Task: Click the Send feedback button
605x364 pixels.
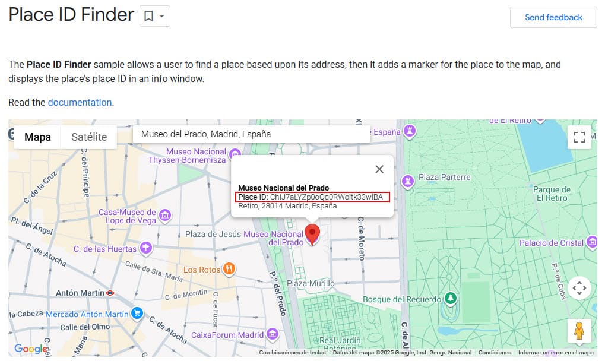Action: pos(553,17)
